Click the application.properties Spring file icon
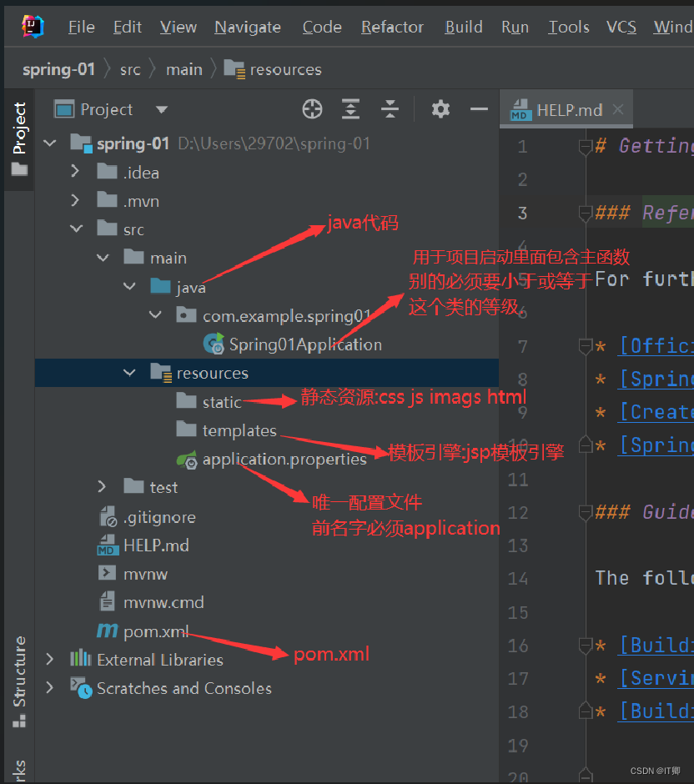 [188, 460]
